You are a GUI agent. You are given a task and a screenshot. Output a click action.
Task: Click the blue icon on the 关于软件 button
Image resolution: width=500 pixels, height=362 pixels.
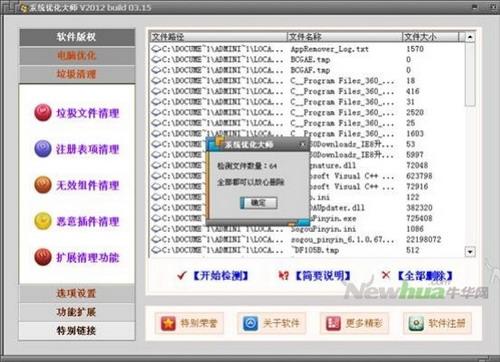point(251,323)
